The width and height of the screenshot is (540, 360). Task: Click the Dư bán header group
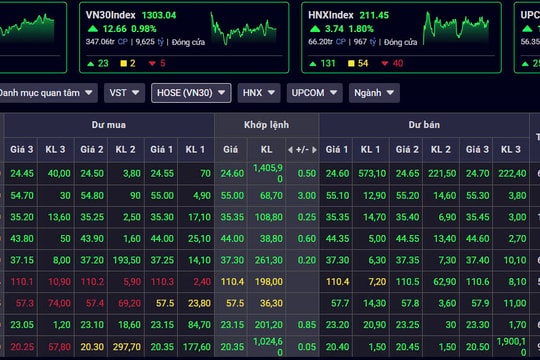(424, 125)
